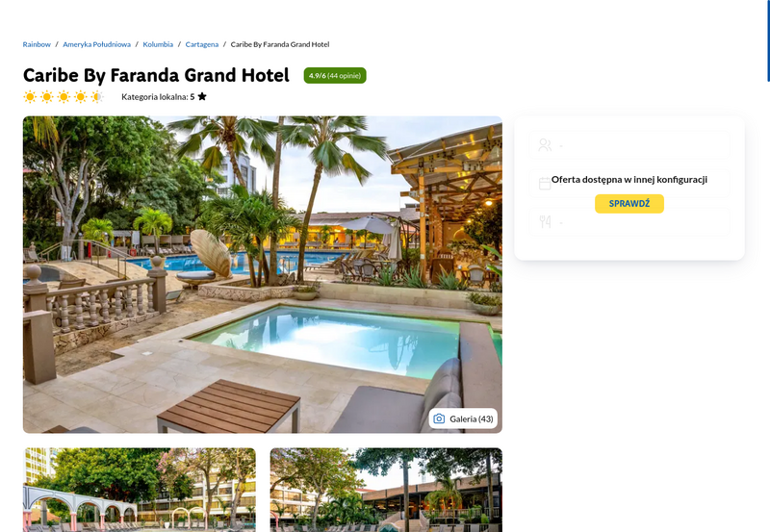Go to Ameryka Południowa breadcrumb

pyautogui.click(x=97, y=44)
